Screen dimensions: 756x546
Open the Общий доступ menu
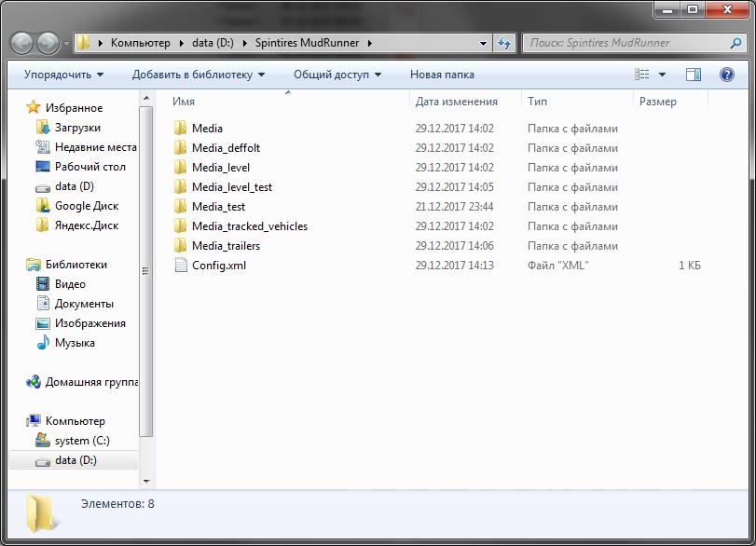tap(337, 75)
